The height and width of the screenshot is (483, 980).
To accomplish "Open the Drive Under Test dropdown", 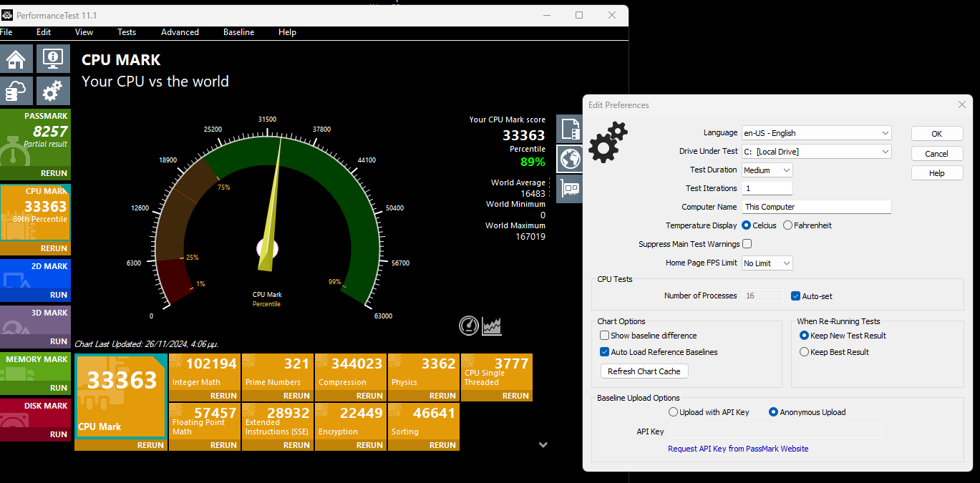I will pos(817,152).
